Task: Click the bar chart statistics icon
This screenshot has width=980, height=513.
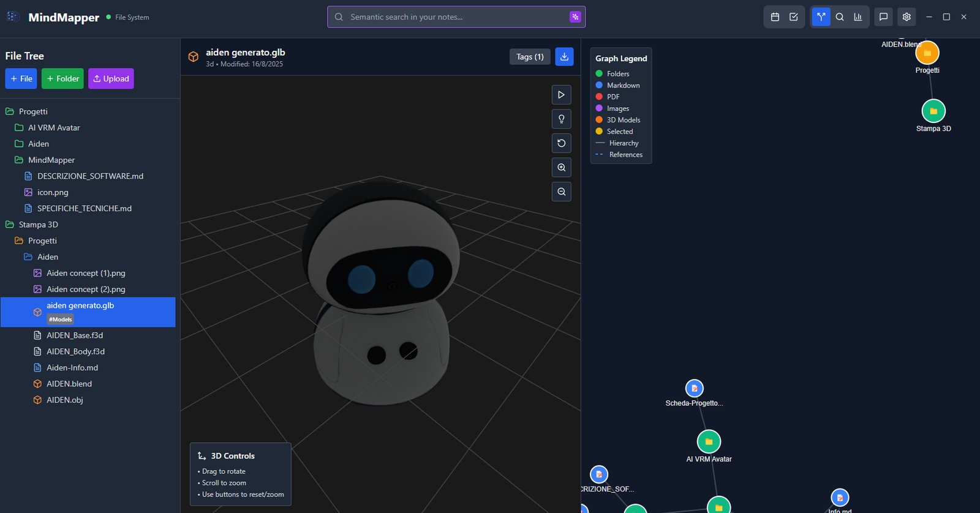Action: tap(858, 17)
